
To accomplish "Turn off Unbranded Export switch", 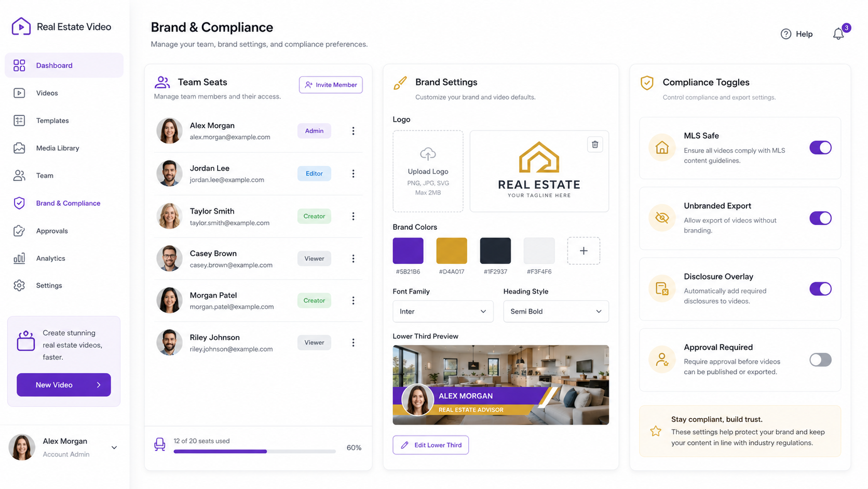I will point(820,218).
